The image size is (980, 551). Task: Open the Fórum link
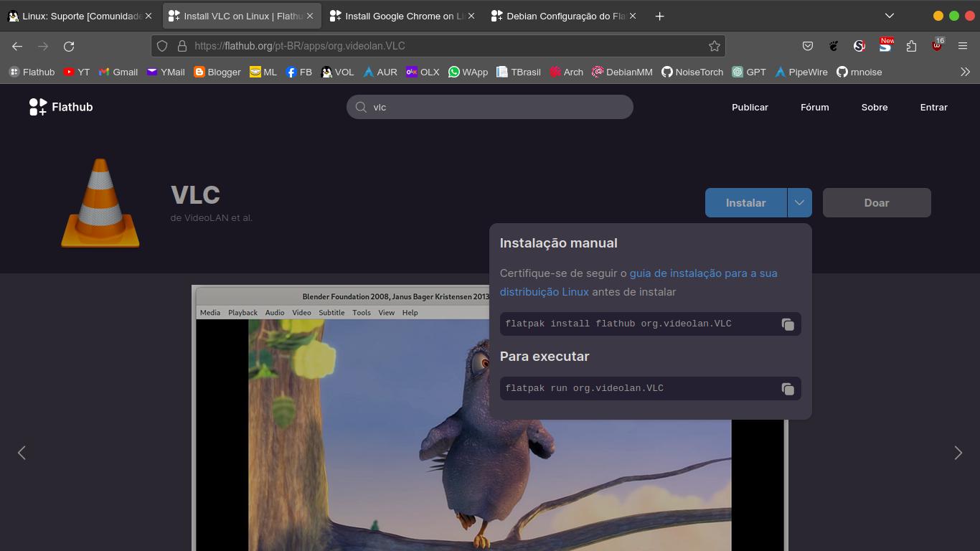coord(814,107)
